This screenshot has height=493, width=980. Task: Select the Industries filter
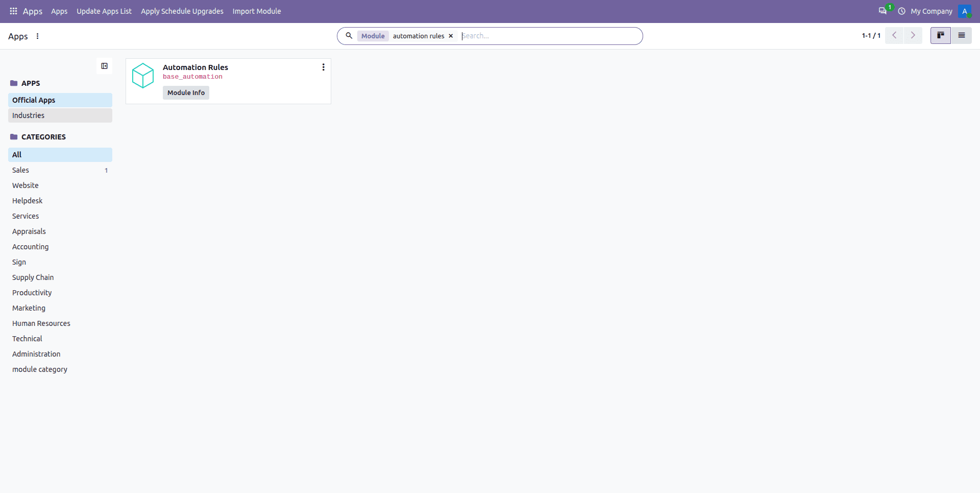[x=60, y=115]
